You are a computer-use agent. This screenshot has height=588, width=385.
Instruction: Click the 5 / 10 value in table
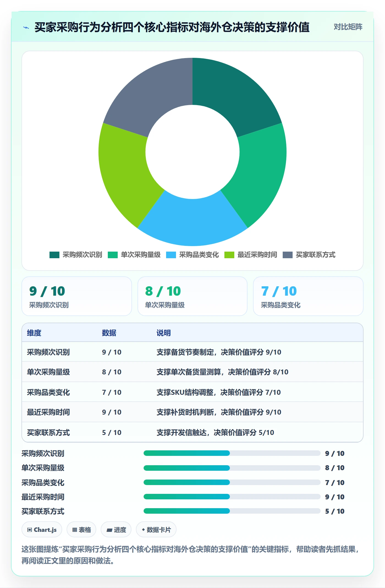[x=112, y=432]
